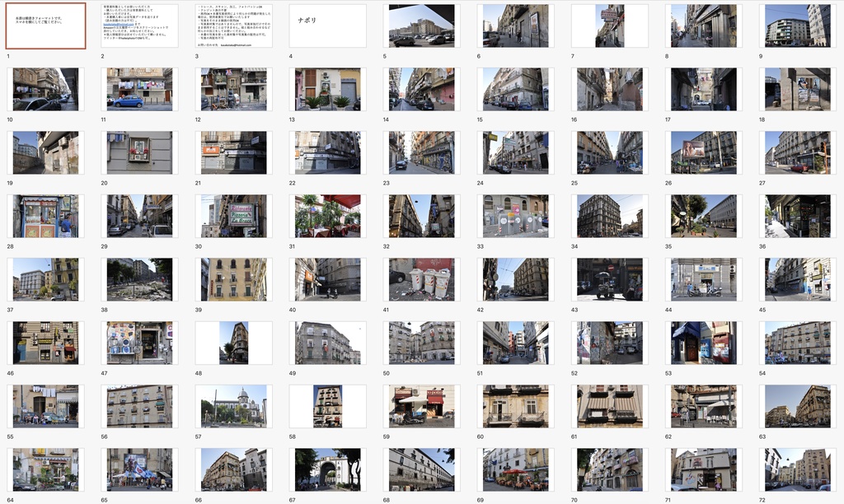
Task: Open page 42 thumbnail
Action: pyautogui.click(x=516, y=280)
